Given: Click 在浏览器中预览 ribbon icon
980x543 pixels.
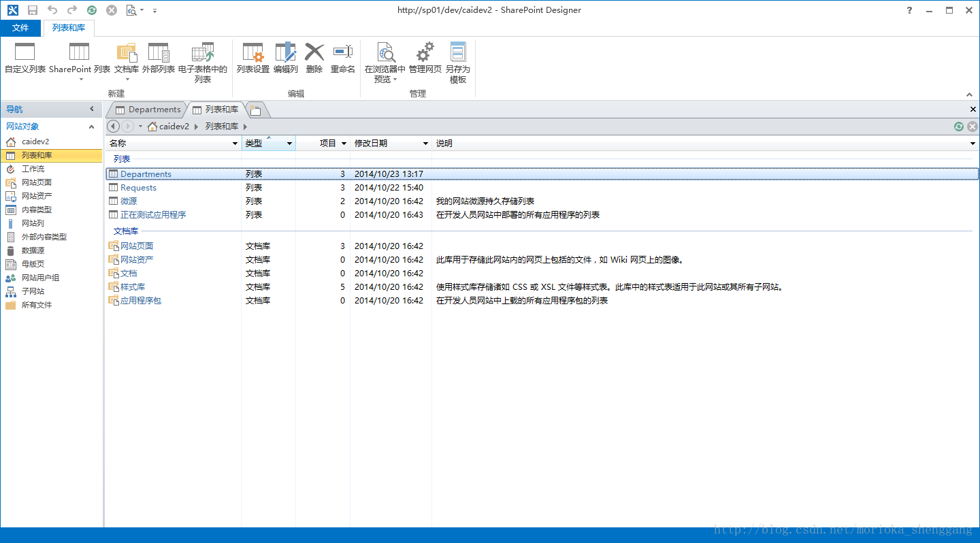Looking at the screenshot, I should click(x=387, y=52).
